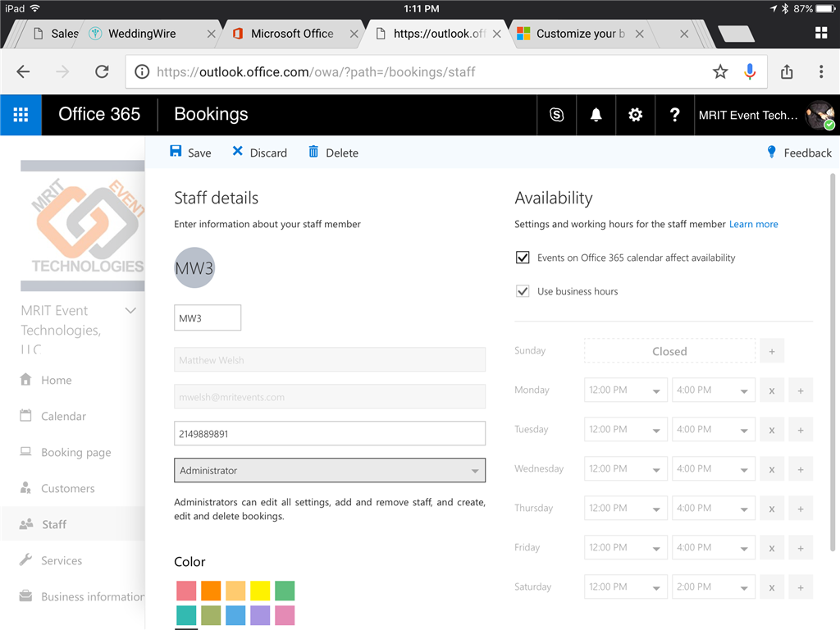
Task: View site info icon in address bar
Action: 142,72
